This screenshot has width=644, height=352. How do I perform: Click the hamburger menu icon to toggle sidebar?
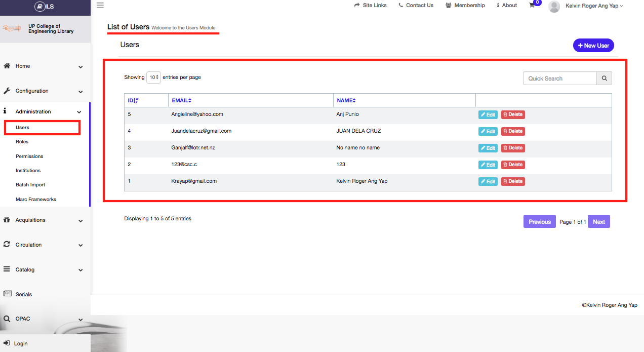100,6
